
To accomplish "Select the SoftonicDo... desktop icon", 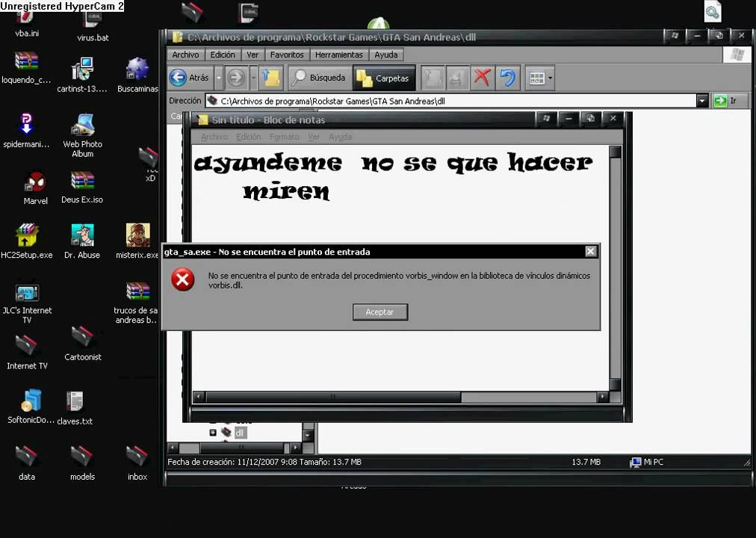I will (31, 406).
